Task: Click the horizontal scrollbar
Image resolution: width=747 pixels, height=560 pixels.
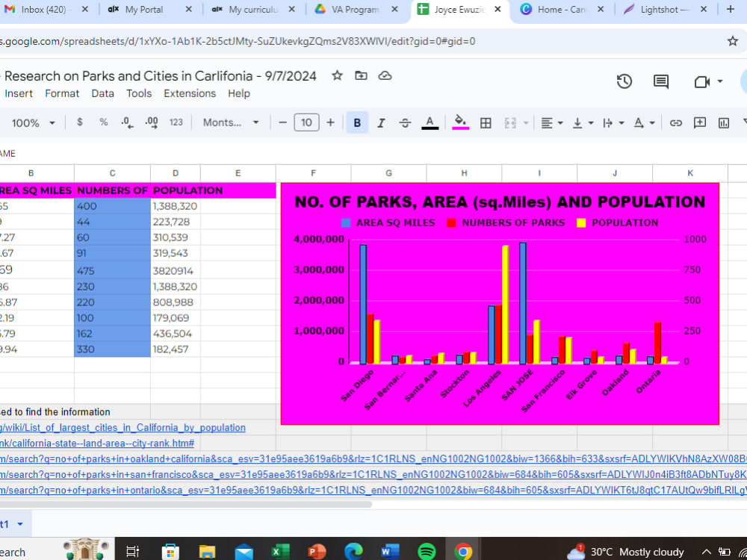Action: (x=186, y=504)
